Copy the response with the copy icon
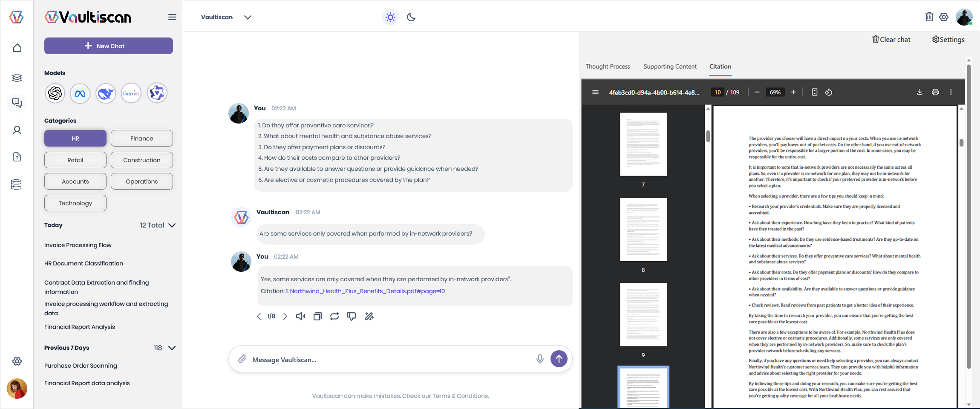 click(x=317, y=316)
